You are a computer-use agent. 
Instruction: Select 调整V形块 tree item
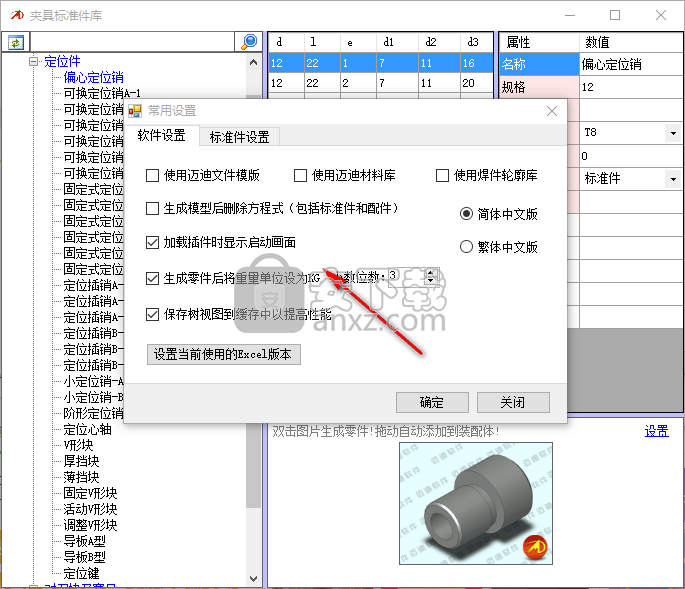[90, 525]
